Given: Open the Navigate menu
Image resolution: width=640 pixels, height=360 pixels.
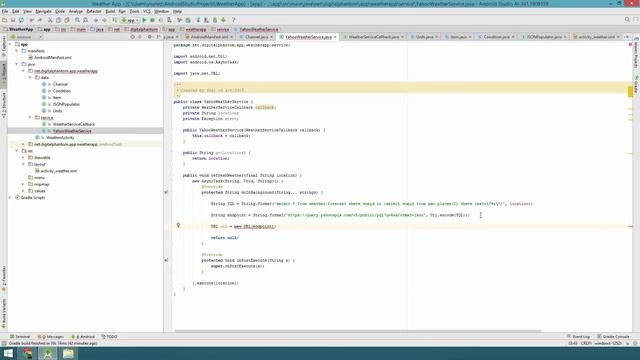Looking at the screenshot, I should point(43,11).
